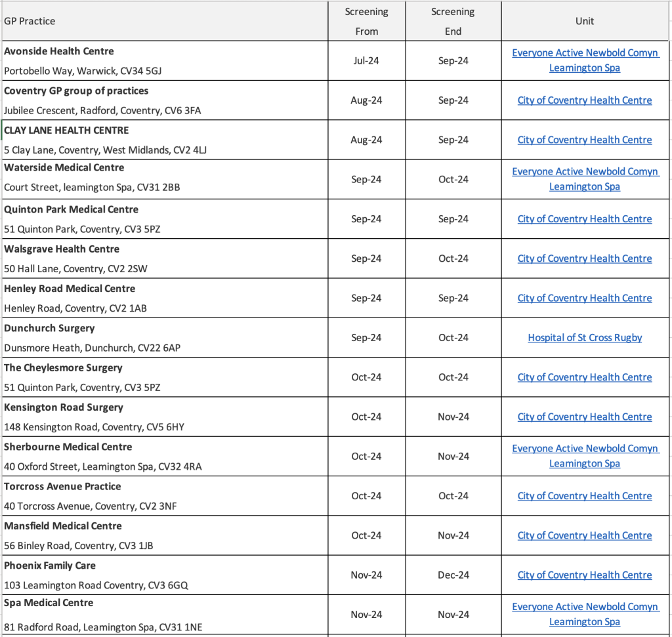The image size is (672, 637).
Task: Open Hospital of St Cross Rugby link
Action: click(x=585, y=338)
